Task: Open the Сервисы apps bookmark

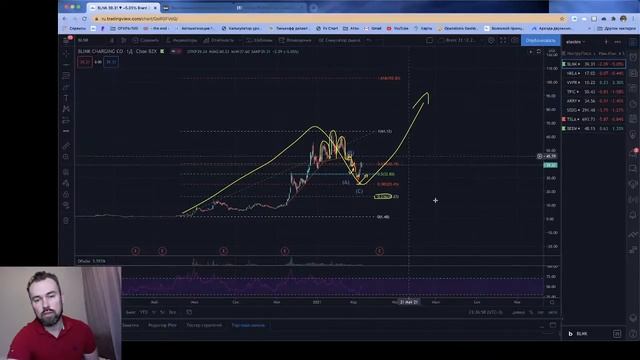Action: click(x=74, y=29)
